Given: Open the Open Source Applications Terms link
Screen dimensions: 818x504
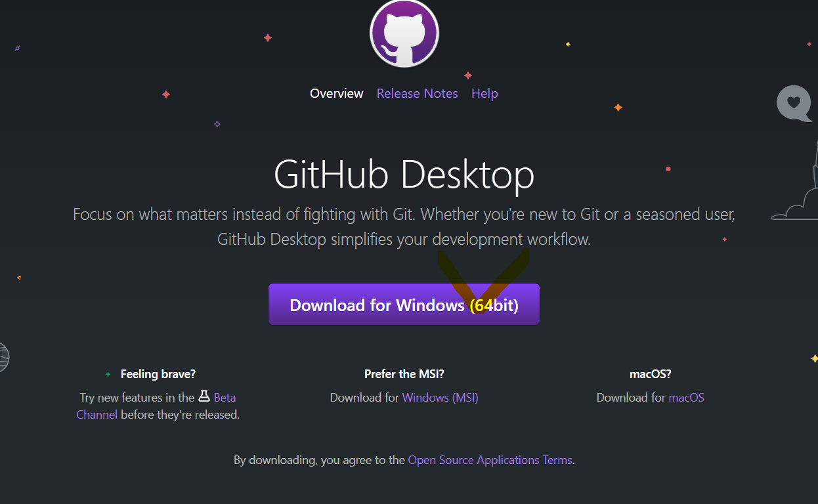Looking at the screenshot, I should pyautogui.click(x=490, y=460).
